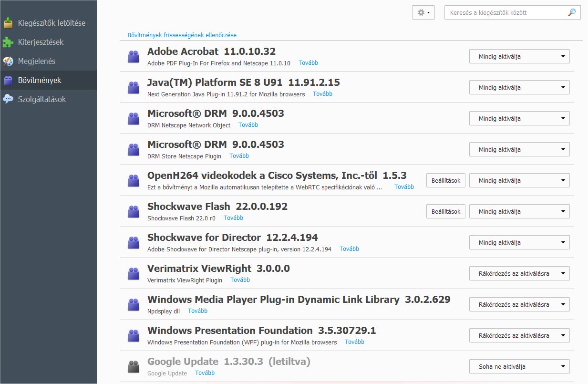Select the DRM Store Netscape Plugin description
This screenshot has width=588, height=384.
(x=185, y=156)
